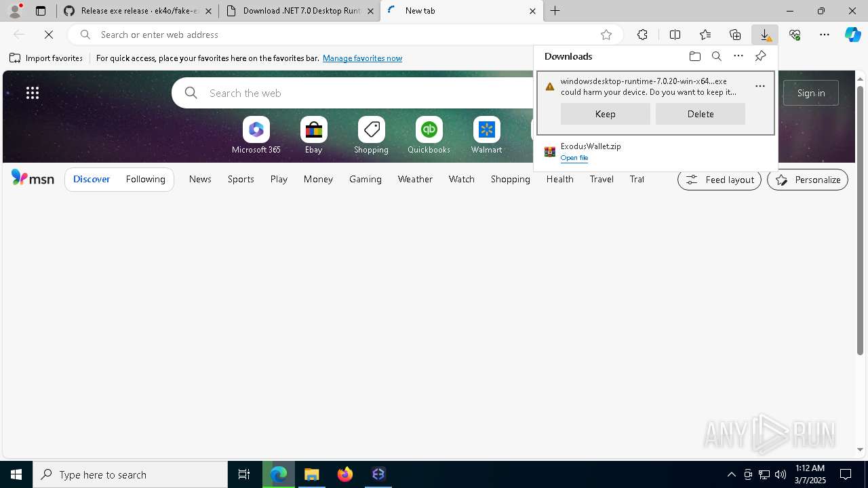Open downloads folder from Downloads panel
The image size is (868, 488).
point(694,56)
